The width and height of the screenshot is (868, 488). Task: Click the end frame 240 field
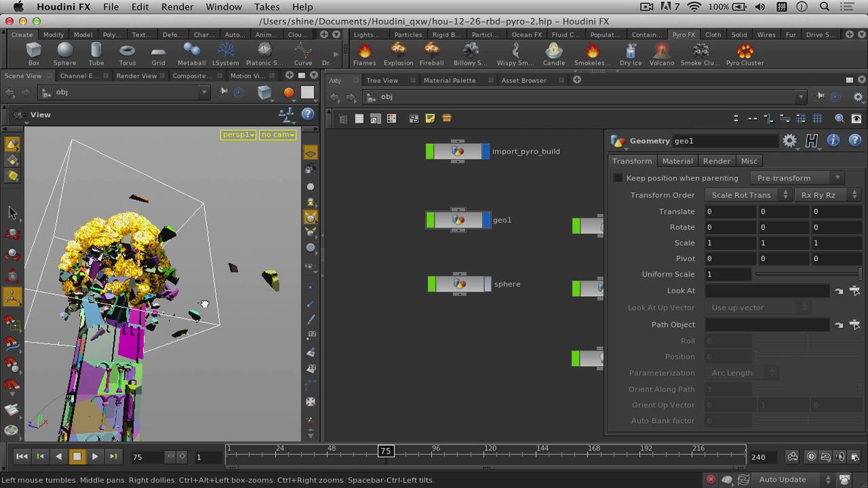pos(764,457)
